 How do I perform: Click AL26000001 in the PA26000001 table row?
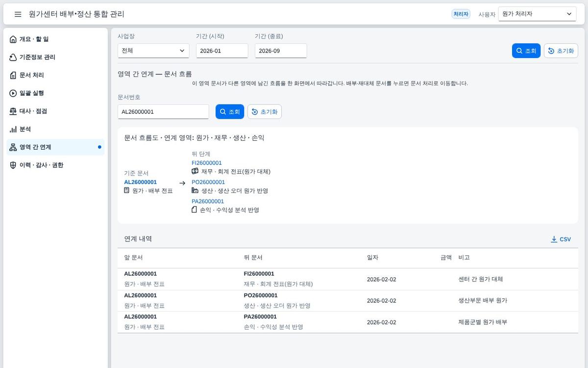(141, 317)
